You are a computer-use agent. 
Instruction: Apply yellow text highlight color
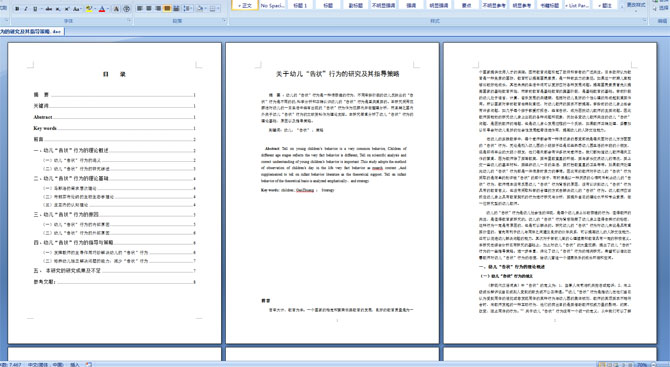[x=89, y=9]
